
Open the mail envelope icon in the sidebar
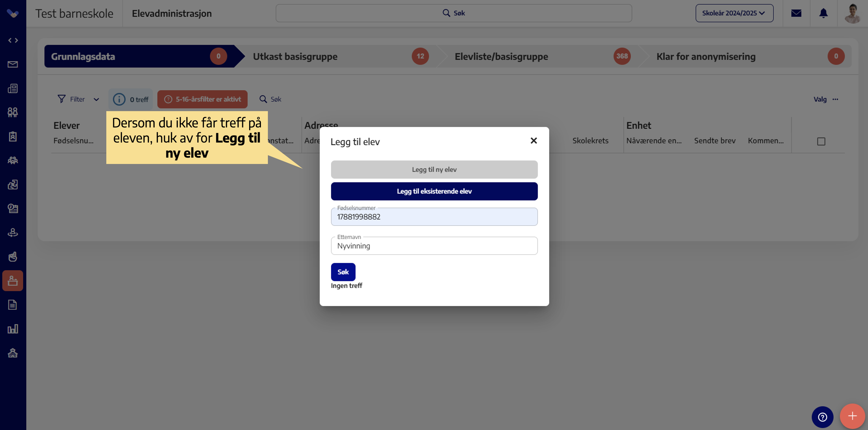click(13, 64)
